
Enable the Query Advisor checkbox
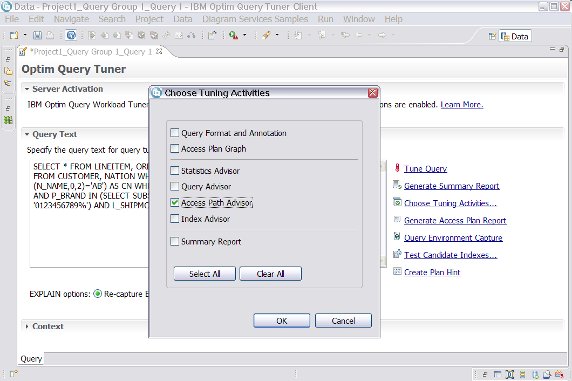[175, 186]
